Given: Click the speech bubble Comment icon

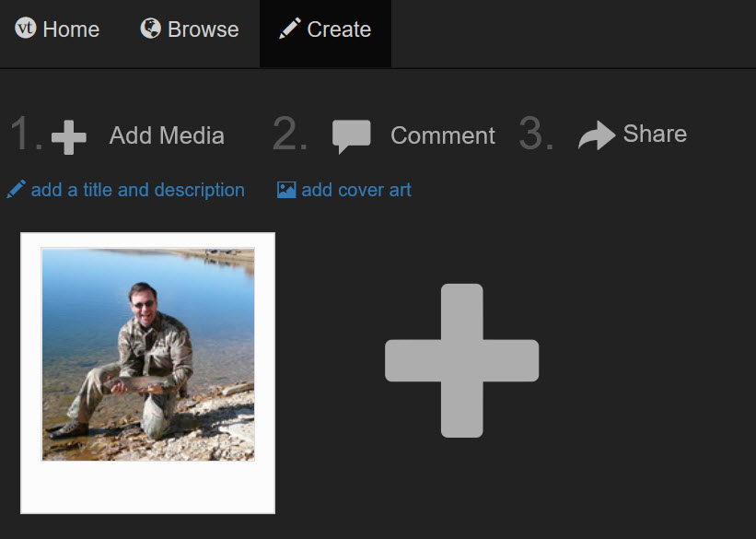Looking at the screenshot, I should coord(351,136).
